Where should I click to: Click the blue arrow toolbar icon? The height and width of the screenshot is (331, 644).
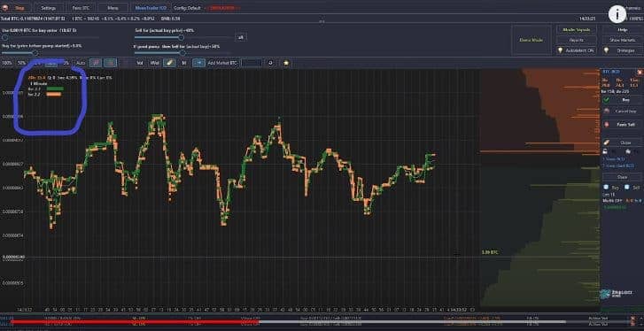tap(198, 63)
